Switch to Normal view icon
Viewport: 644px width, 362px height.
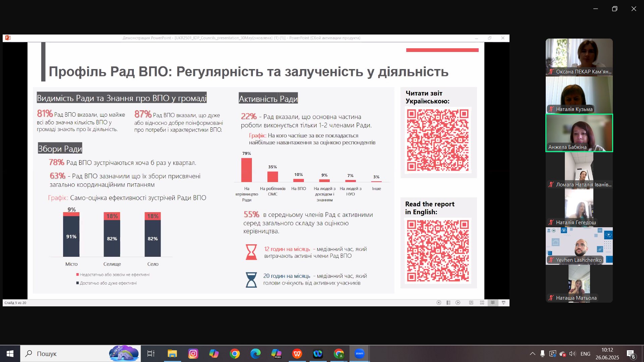471,303
